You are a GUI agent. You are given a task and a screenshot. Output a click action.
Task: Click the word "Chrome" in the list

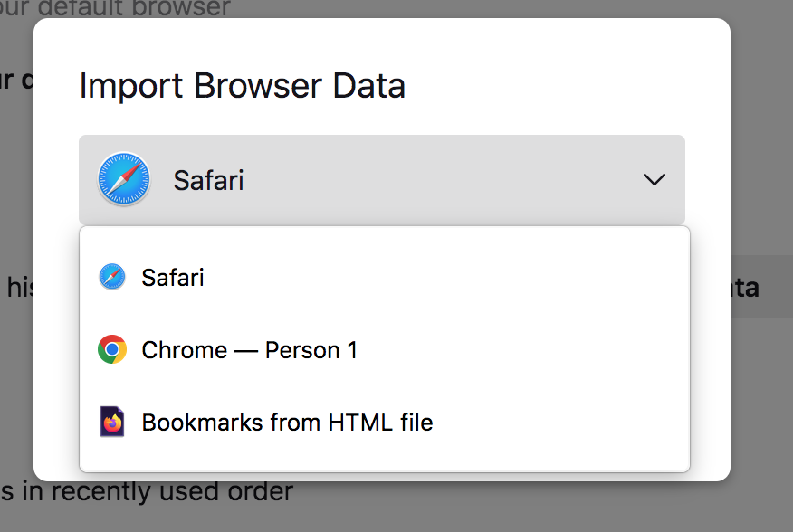coord(184,349)
